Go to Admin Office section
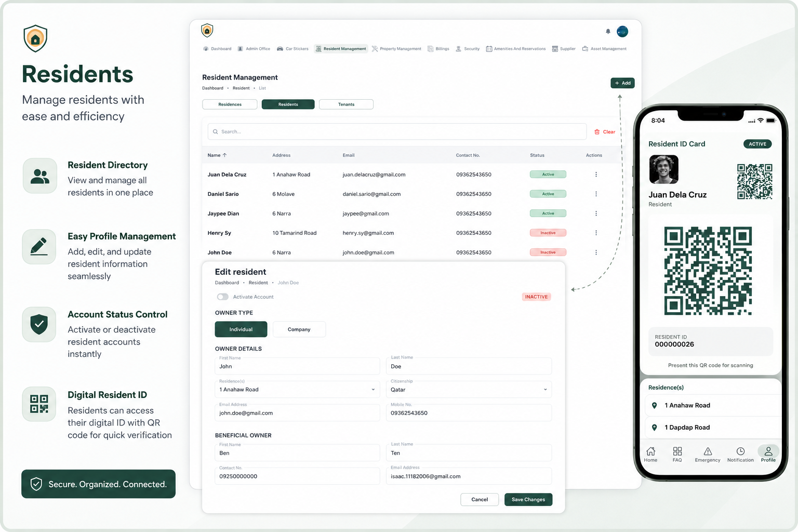 pos(254,49)
